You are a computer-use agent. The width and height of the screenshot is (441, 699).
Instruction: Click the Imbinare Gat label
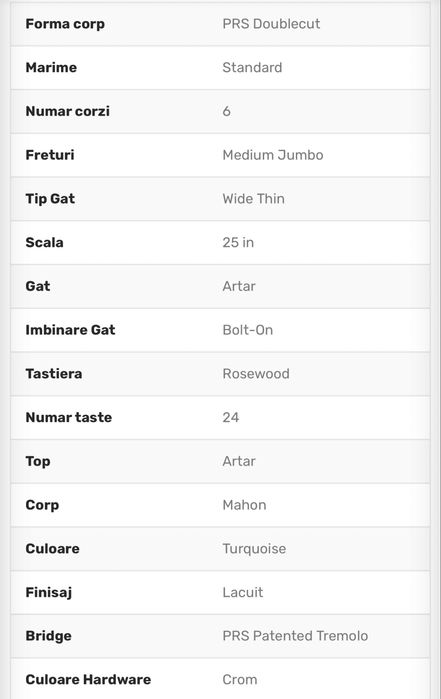click(x=70, y=330)
